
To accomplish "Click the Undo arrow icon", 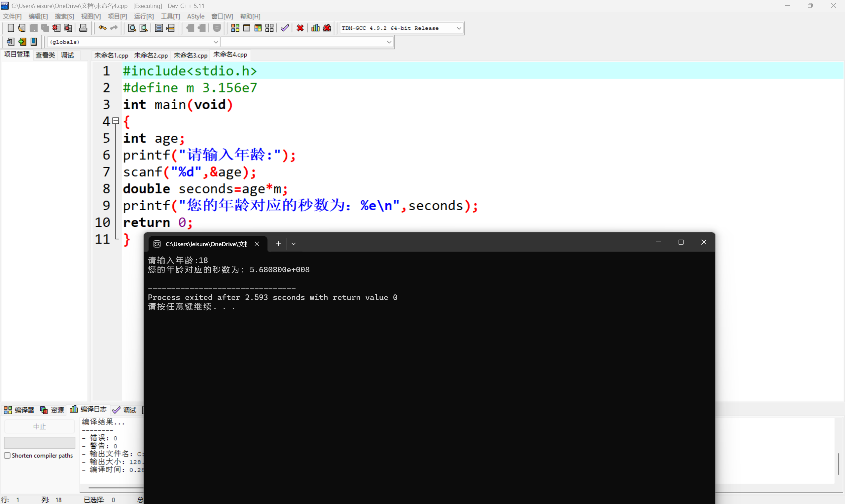I will pos(102,28).
